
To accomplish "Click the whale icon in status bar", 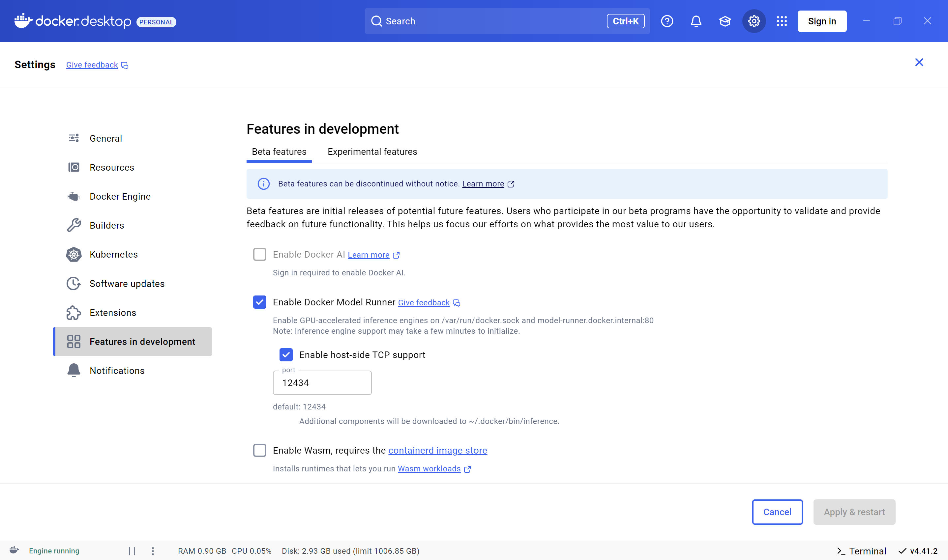I will [x=15, y=550].
